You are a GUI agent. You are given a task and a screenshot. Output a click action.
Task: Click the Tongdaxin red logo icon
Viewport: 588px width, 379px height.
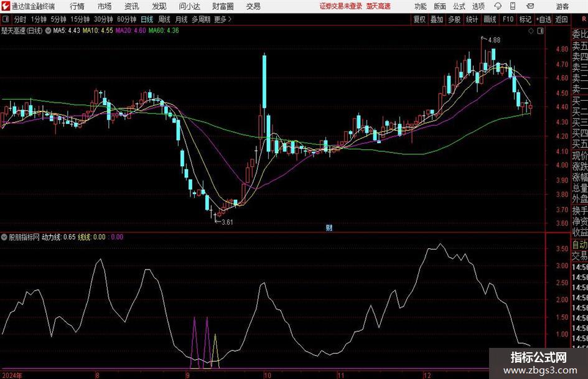pos(6,6)
